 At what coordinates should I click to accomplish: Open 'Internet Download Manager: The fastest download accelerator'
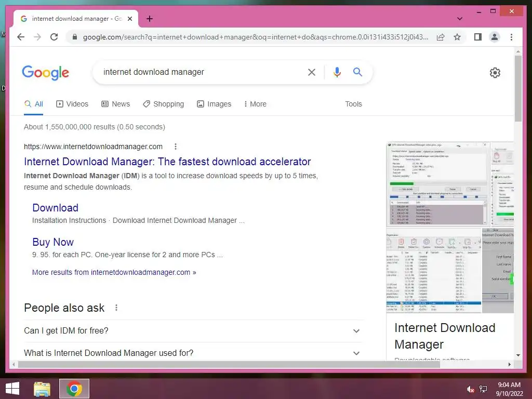(x=167, y=162)
